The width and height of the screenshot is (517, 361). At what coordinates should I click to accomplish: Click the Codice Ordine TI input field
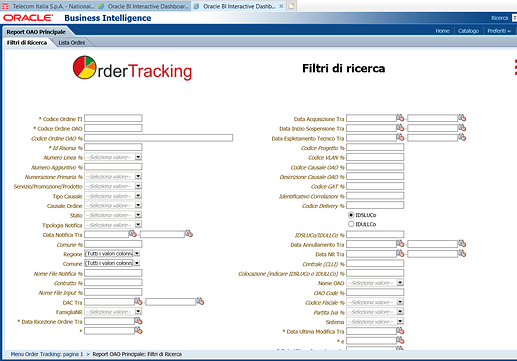[113, 118]
